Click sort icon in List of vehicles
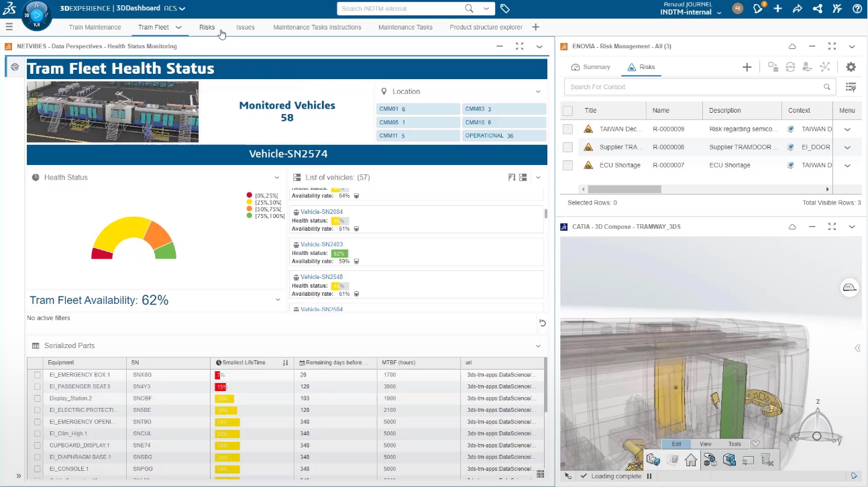 click(511, 178)
